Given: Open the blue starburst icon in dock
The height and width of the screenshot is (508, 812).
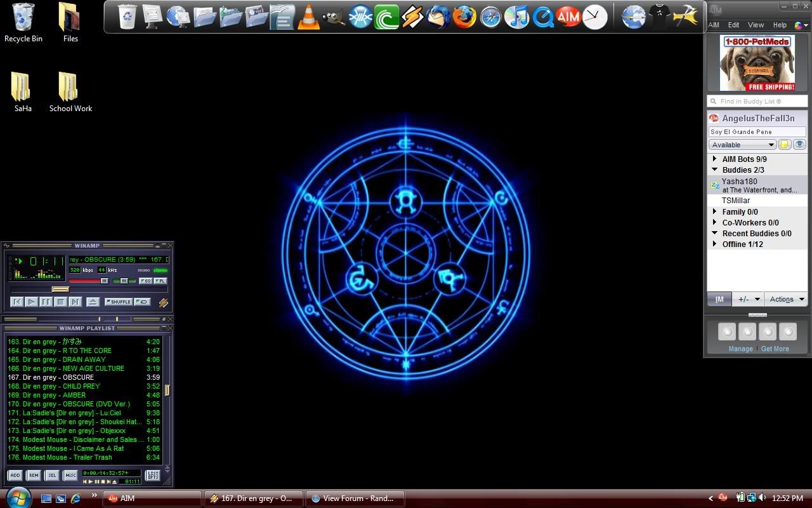Looking at the screenshot, I should click(x=360, y=17).
